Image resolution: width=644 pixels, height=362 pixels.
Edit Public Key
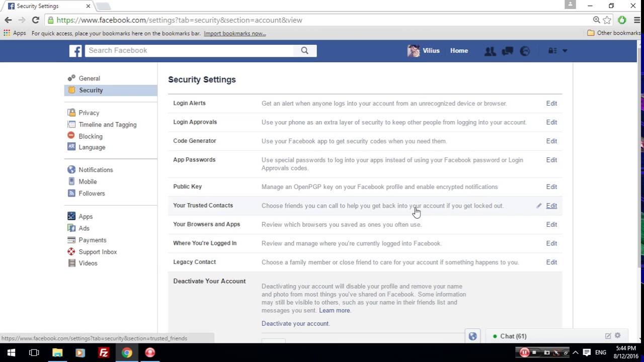coord(551,187)
